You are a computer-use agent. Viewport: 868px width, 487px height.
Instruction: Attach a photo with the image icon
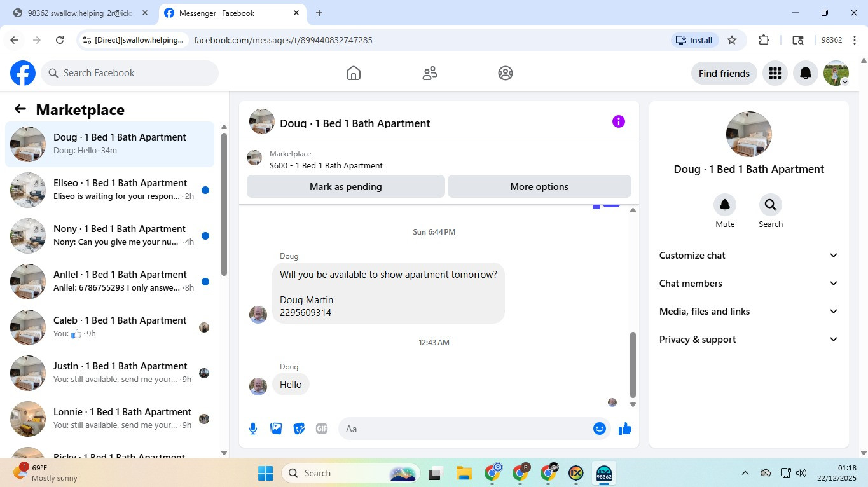tap(276, 429)
